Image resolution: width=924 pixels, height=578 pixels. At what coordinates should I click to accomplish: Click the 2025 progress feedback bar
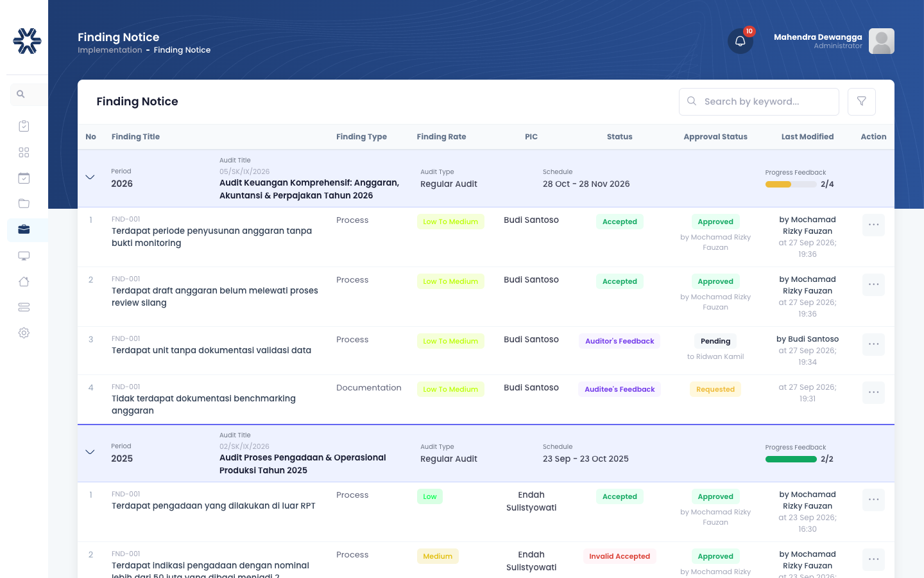click(x=791, y=459)
